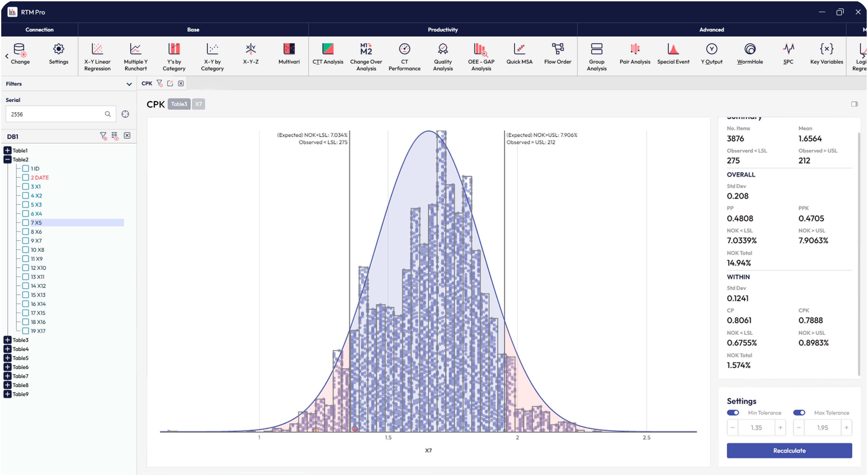Image resolution: width=868 pixels, height=475 pixels.
Task: Collapse the Table2 tree node
Action: [x=7, y=159]
